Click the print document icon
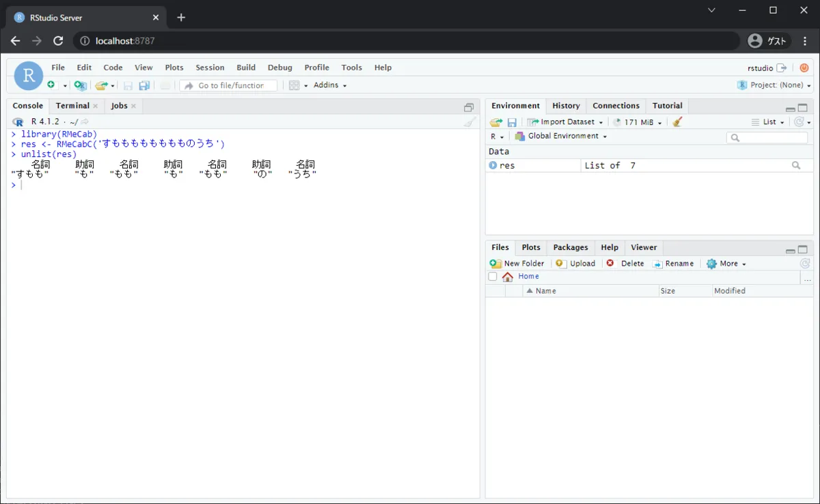This screenshot has height=504, width=820. pyautogui.click(x=165, y=85)
